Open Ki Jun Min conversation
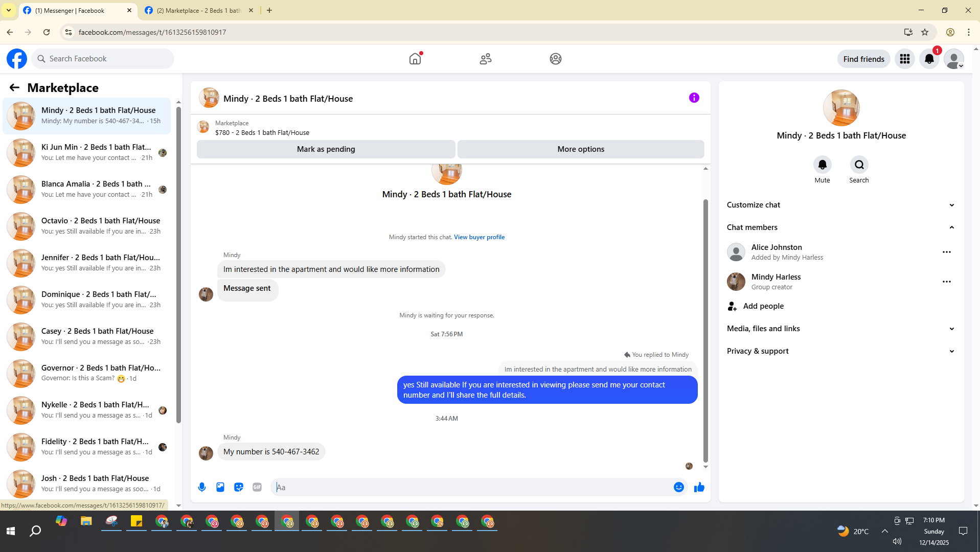Image resolution: width=980 pixels, height=552 pixels. point(87,153)
